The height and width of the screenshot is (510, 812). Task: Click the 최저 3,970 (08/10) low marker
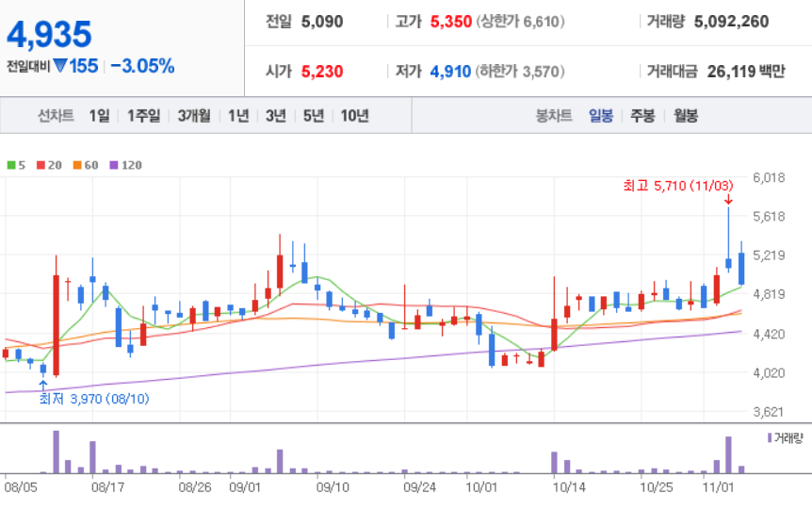click(x=94, y=399)
